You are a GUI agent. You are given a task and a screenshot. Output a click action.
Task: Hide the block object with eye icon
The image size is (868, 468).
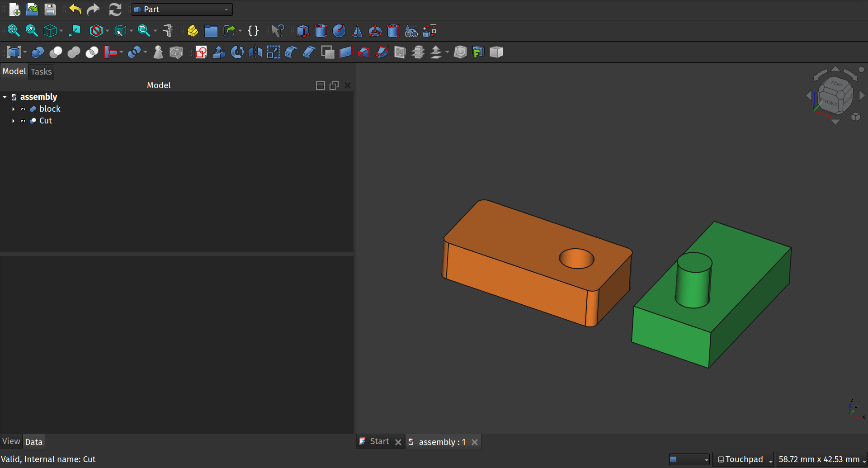point(23,109)
